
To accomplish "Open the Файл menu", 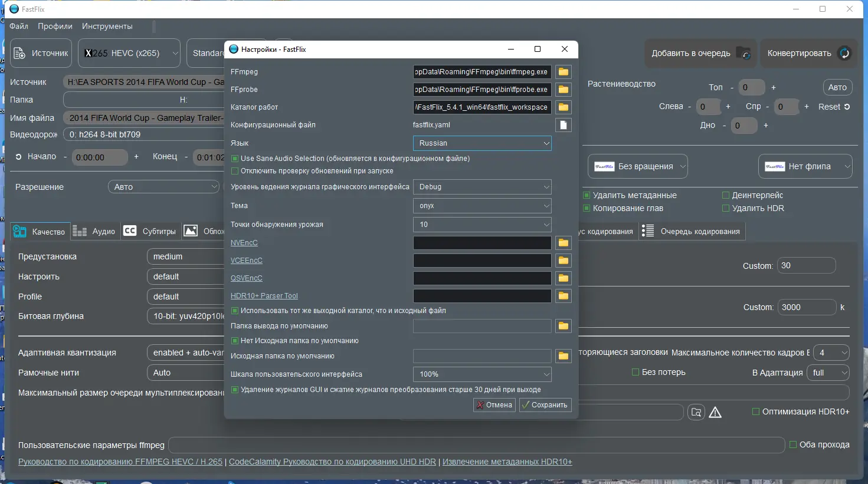I will coord(19,27).
